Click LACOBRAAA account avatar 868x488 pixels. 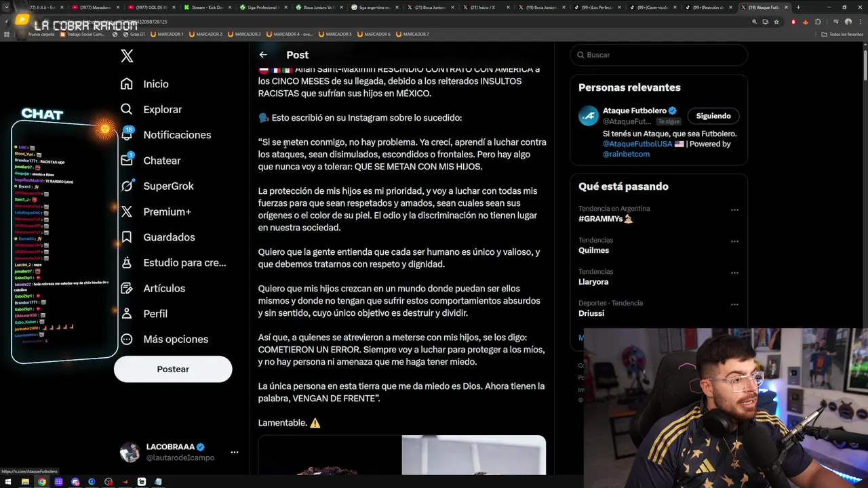(130, 452)
